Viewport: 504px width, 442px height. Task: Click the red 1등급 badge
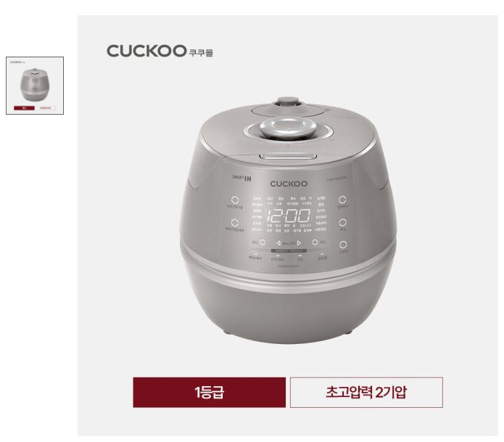[x=210, y=392]
